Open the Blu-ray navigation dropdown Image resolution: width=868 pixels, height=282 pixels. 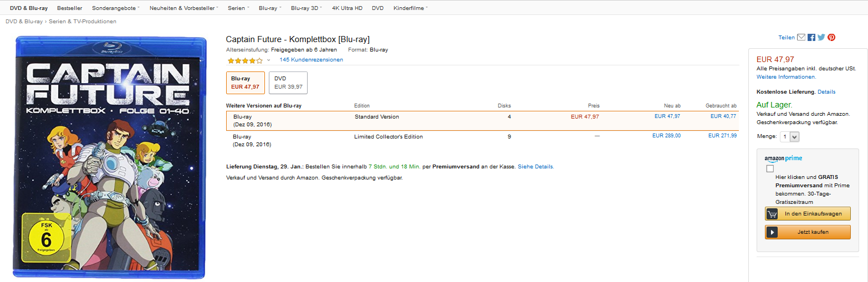(270, 8)
